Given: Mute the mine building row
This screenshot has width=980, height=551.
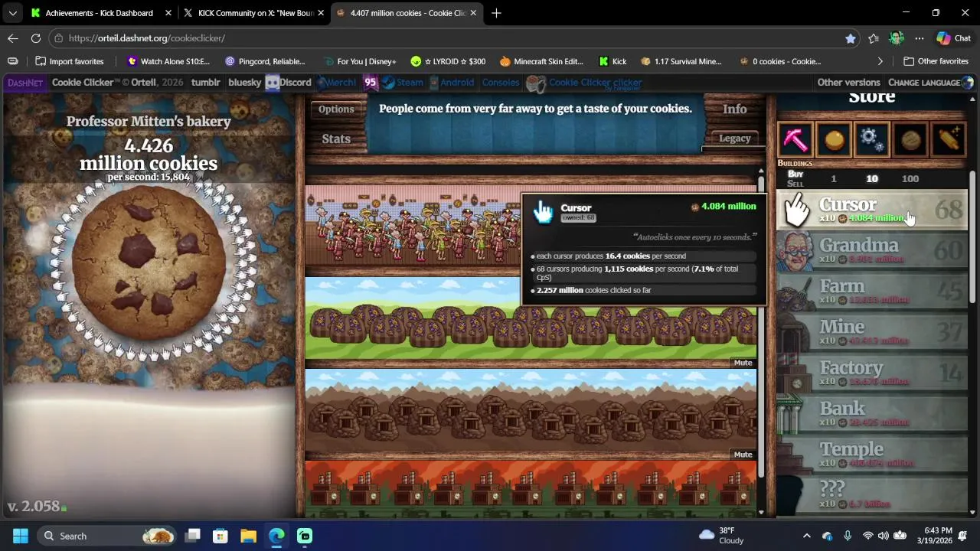Looking at the screenshot, I should (x=743, y=455).
